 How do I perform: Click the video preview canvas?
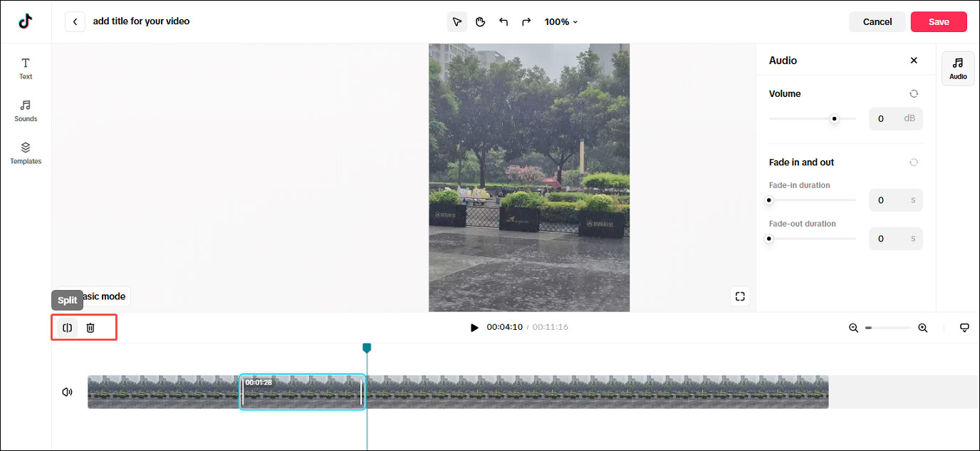(529, 177)
